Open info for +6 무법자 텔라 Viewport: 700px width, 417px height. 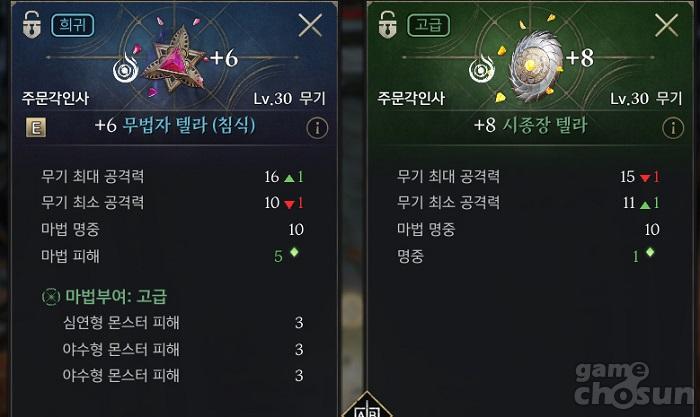(317, 128)
